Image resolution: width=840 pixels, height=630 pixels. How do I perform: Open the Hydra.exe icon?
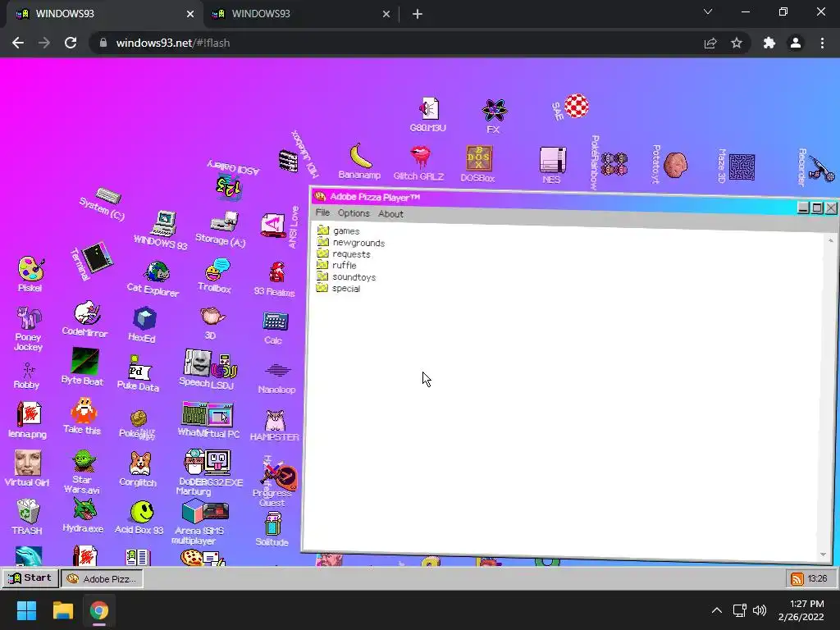tap(84, 509)
